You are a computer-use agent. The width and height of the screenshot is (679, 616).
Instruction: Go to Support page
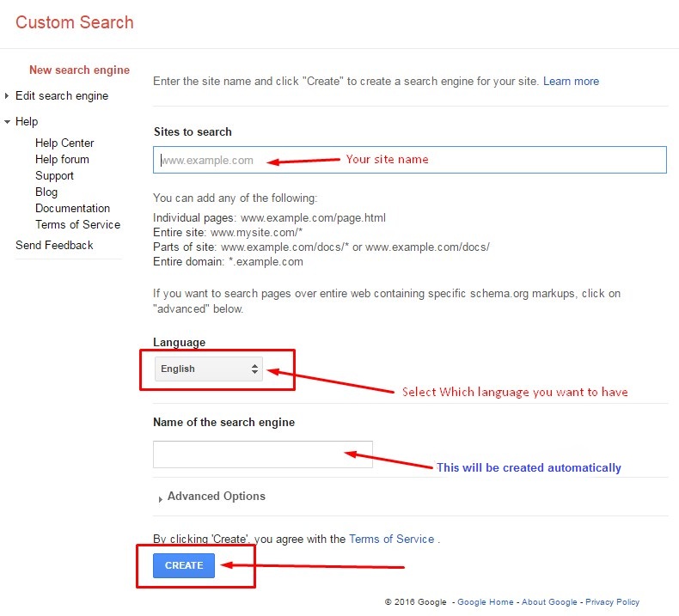click(x=54, y=175)
